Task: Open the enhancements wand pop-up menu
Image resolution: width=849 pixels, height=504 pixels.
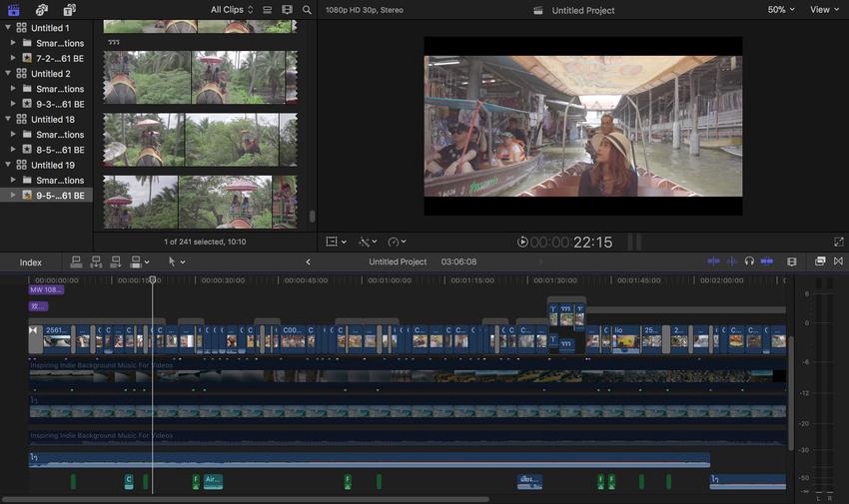Action: (368, 242)
